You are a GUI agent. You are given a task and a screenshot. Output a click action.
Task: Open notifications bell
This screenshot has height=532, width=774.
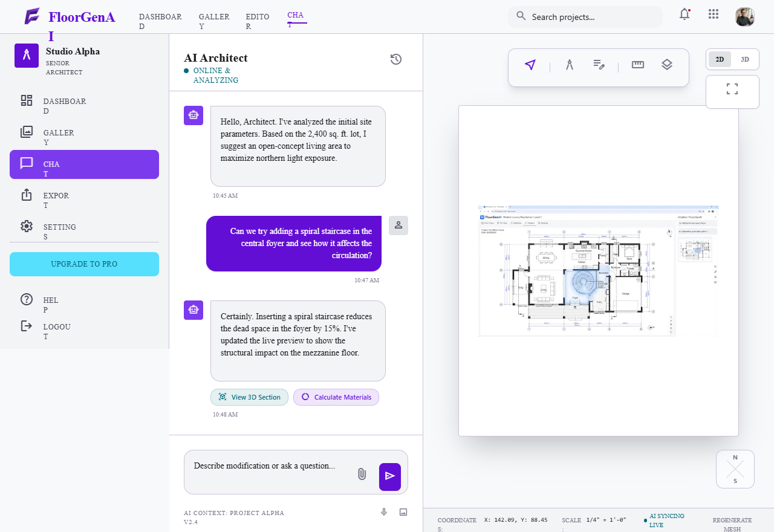tap(685, 14)
